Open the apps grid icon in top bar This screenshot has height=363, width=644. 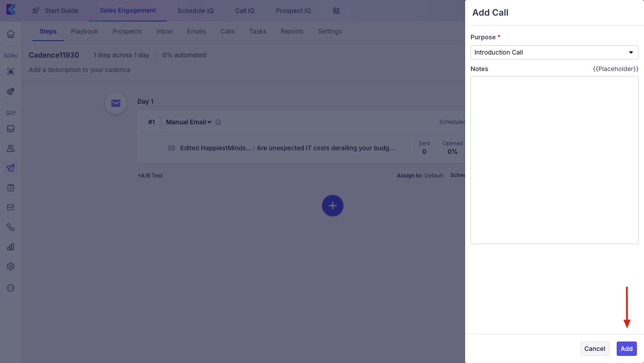(x=336, y=11)
